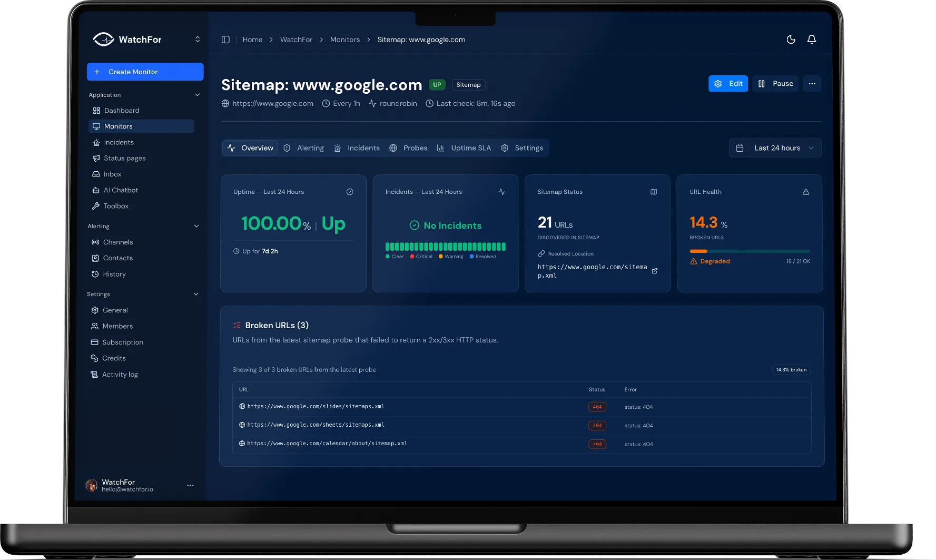936x560 pixels.
Task: Pause the monitor
Action: tap(775, 84)
